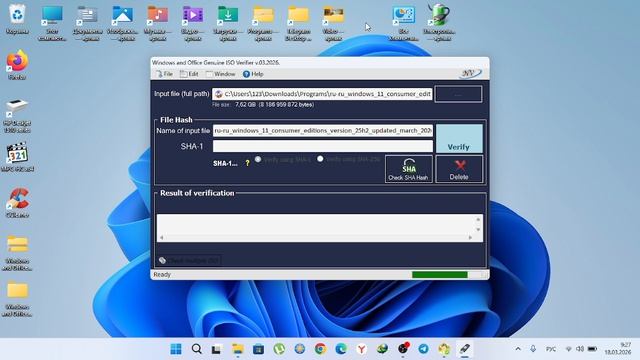The height and width of the screenshot is (360, 640).
Task: Open the Window menu
Action: coord(221,74)
